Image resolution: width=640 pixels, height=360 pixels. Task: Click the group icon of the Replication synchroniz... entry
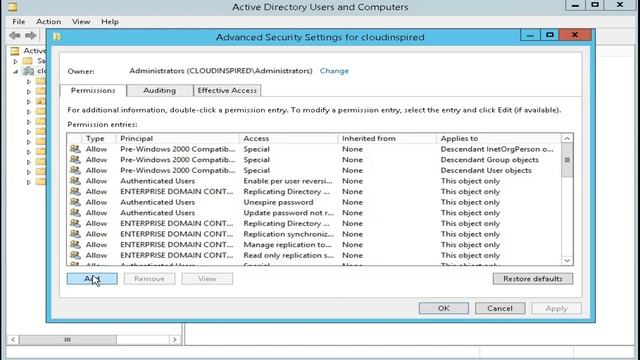pyautogui.click(x=75, y=233)
